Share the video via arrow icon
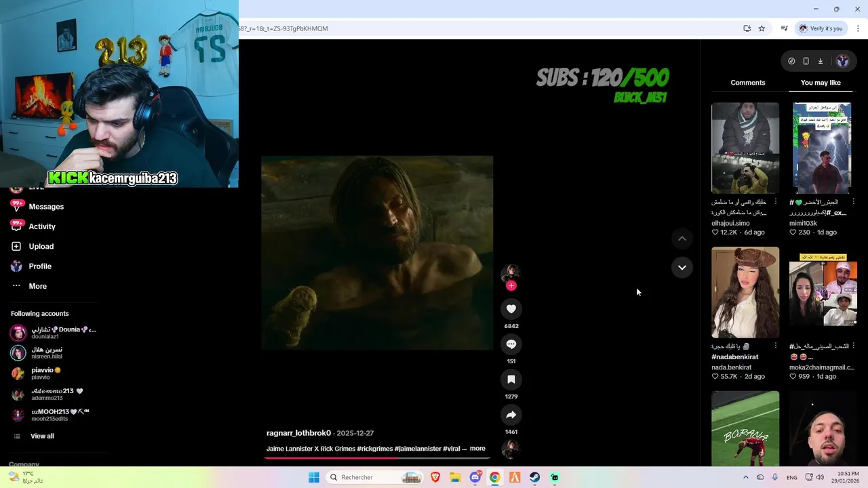 pos(511,415)
